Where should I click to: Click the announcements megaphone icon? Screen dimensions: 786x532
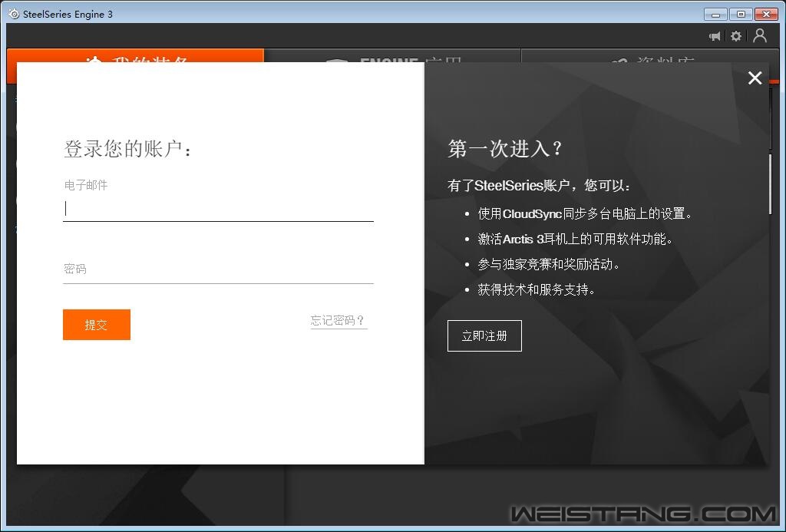pos(715,36)
